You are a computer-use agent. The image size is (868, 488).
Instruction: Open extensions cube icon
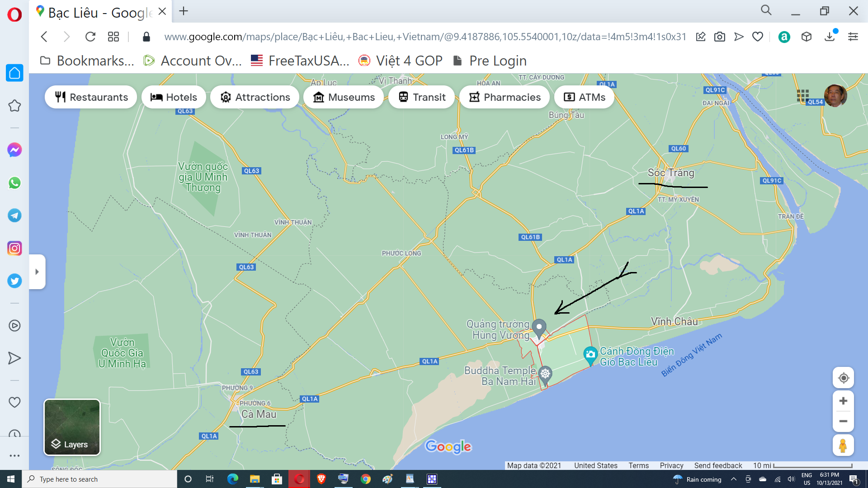(x=807, y=37)
